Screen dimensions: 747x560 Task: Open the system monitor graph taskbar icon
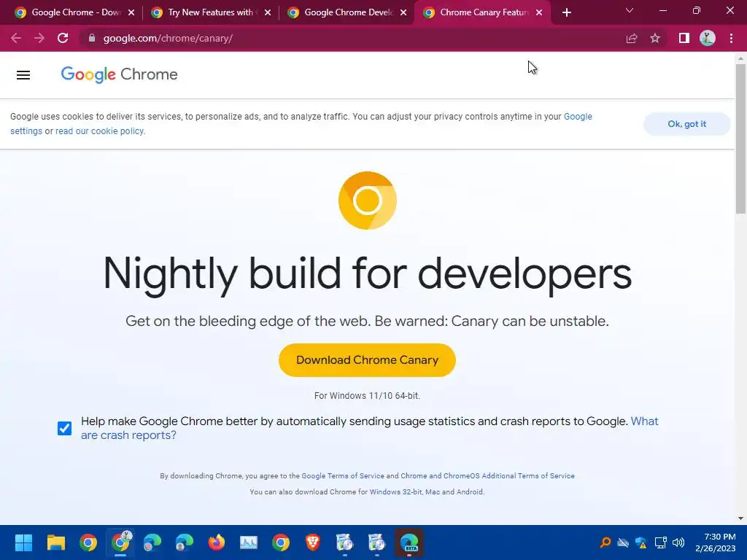248,542
